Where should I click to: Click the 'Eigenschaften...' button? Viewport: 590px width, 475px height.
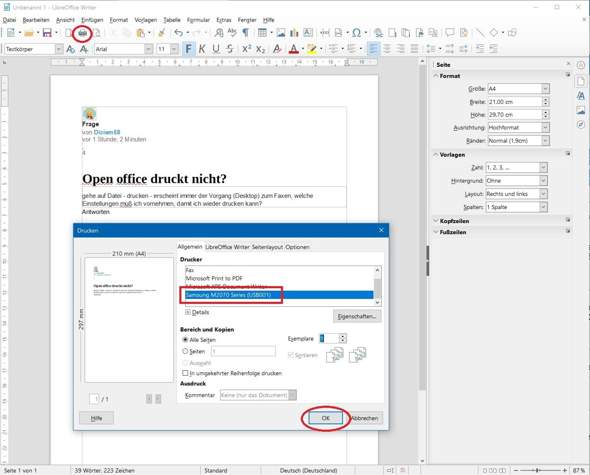point(357,316)
